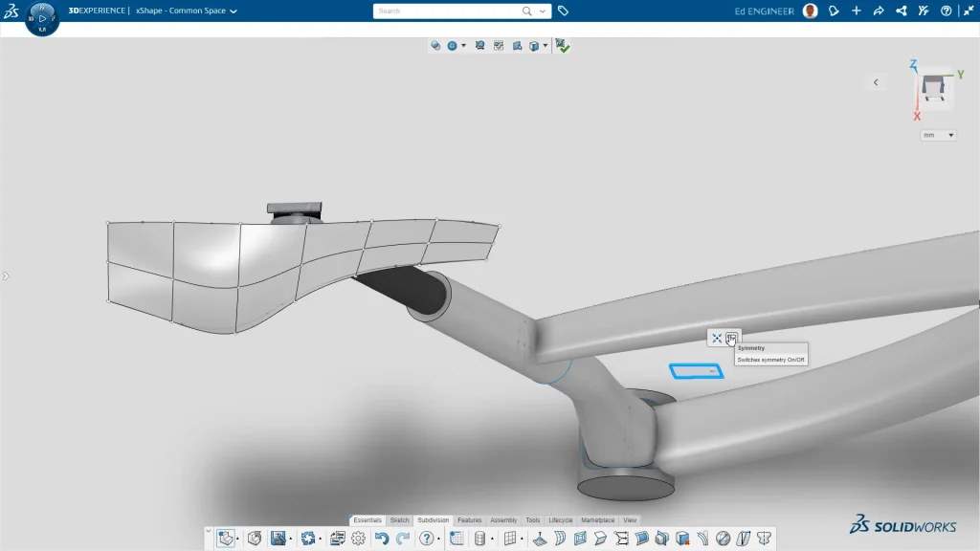Open the settings gear in action bar
This screenshot has width=980, height=551.
(x=358, y=539)
